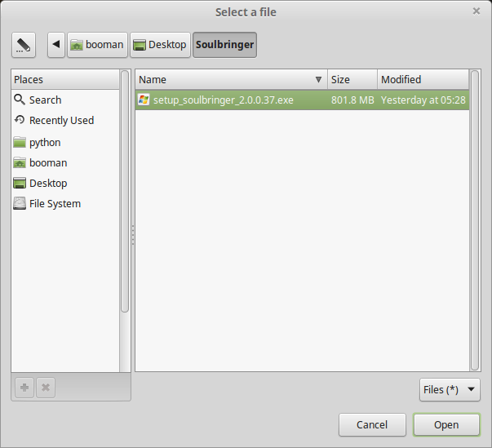Screen dimensions: 492x448
Task: Click the Desktop icon in sidebar
Action: coord(20,183)
